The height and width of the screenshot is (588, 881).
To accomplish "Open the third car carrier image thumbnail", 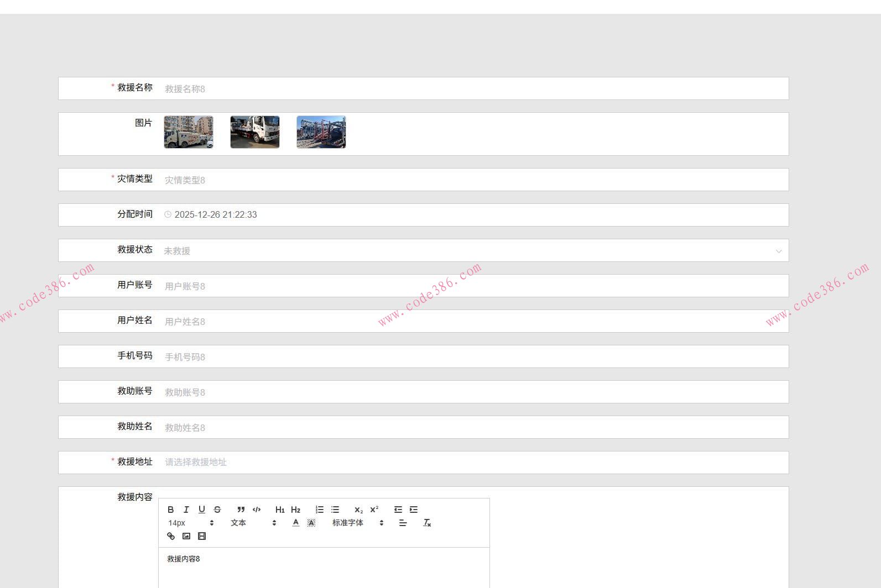I will tap(321, 132).
